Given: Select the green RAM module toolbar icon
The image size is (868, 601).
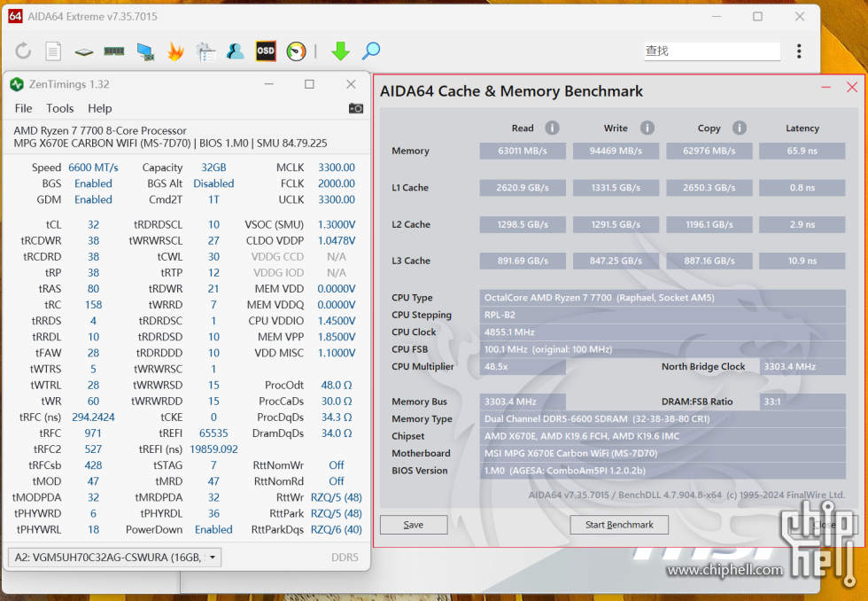Looking at the screenshot, I should tap(114, 51).
